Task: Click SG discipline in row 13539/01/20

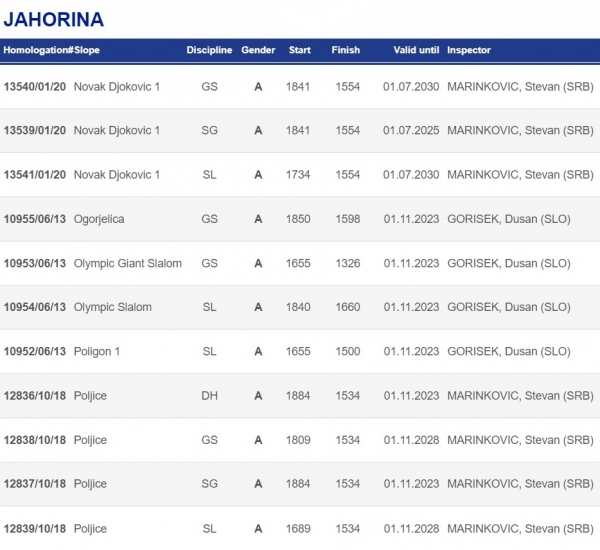Action: (x=209, y=131)
